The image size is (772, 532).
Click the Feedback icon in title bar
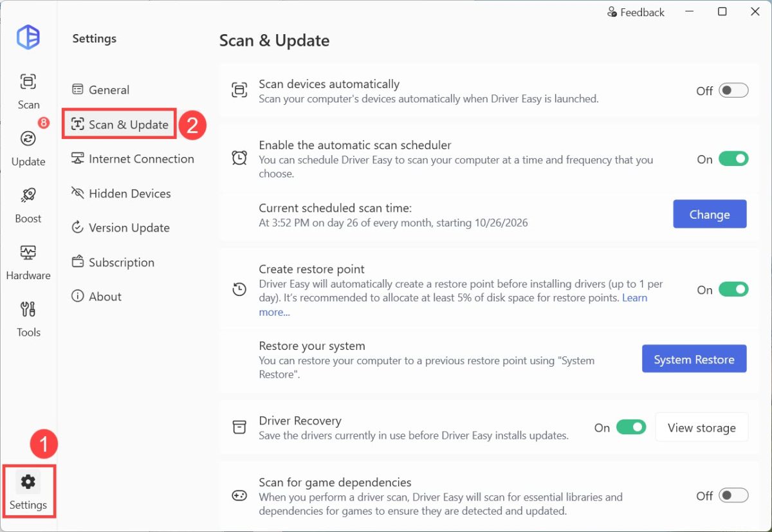click(612, 12)
